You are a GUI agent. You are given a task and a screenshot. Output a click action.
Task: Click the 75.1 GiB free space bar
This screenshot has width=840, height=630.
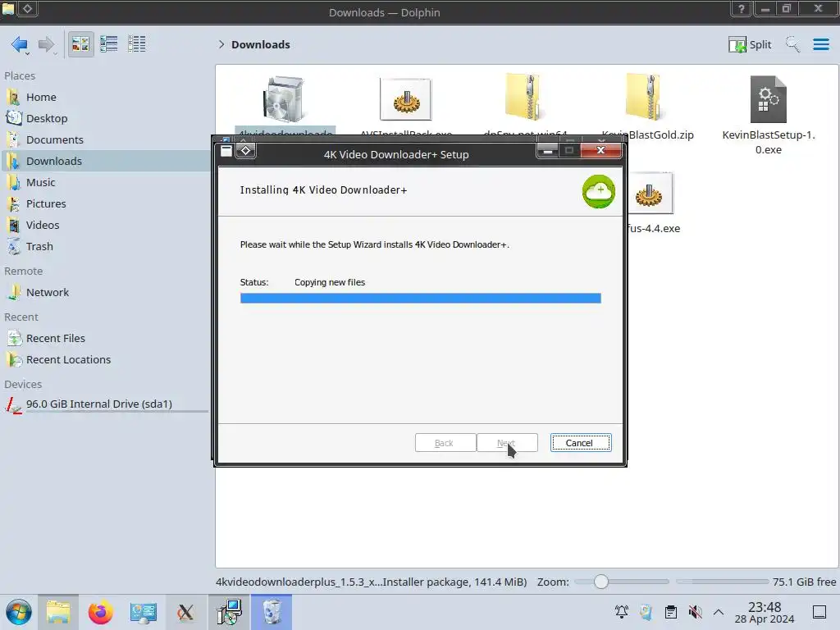coord(722,582)
